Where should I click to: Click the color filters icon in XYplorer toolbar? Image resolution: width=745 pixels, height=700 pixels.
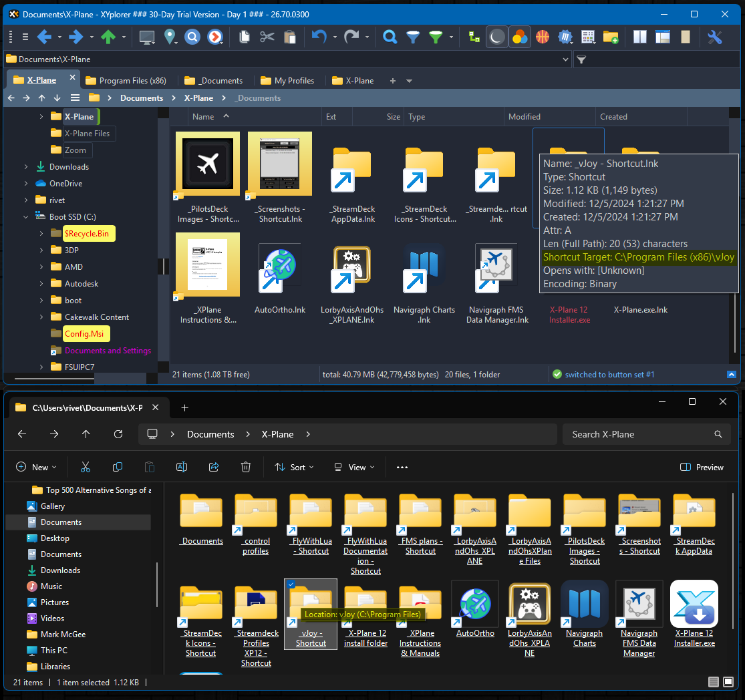click(x=519, y=37)
